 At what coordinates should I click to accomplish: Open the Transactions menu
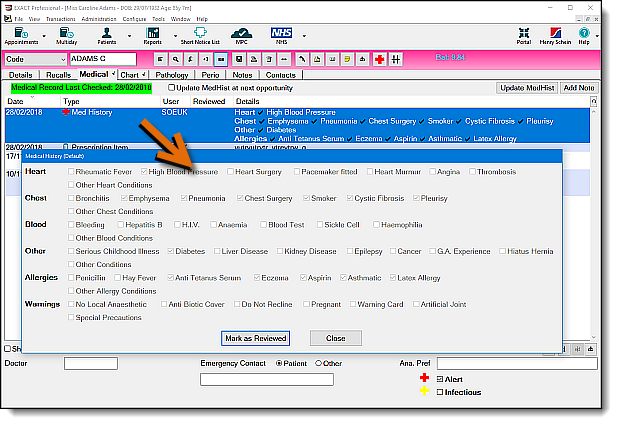pos(61,19)
